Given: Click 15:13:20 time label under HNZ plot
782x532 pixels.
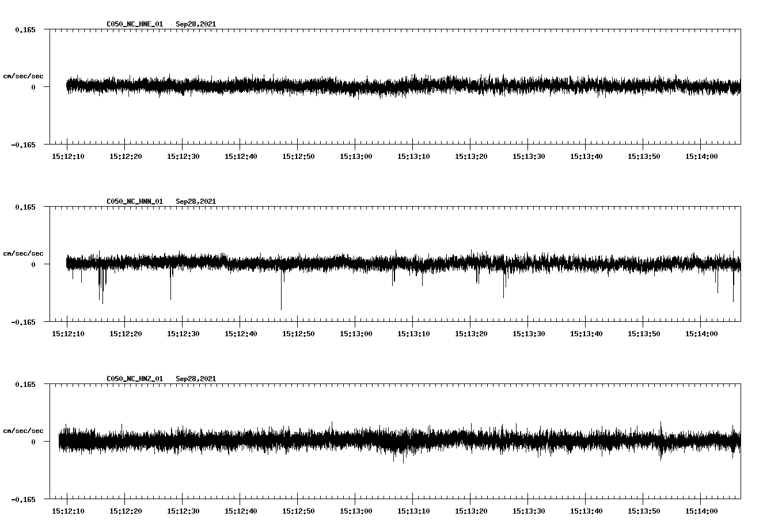Looking at the screenshot, I should click(471, 511).
